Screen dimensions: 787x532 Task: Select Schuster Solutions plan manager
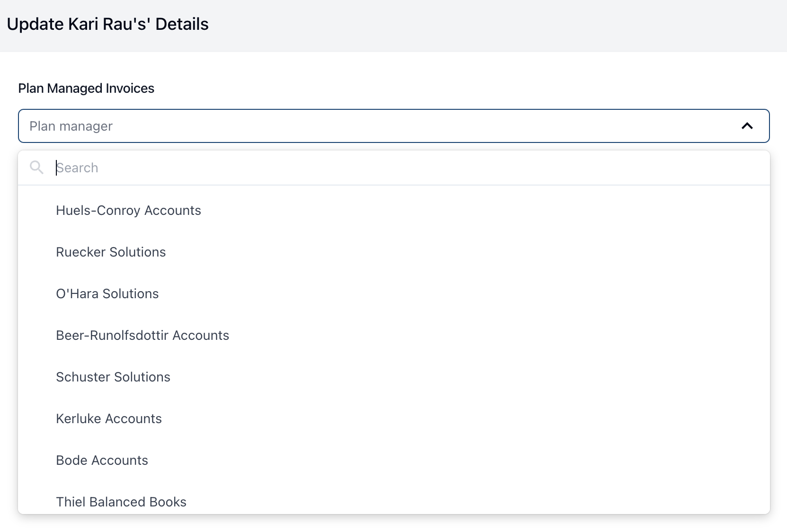click(394, 377)
